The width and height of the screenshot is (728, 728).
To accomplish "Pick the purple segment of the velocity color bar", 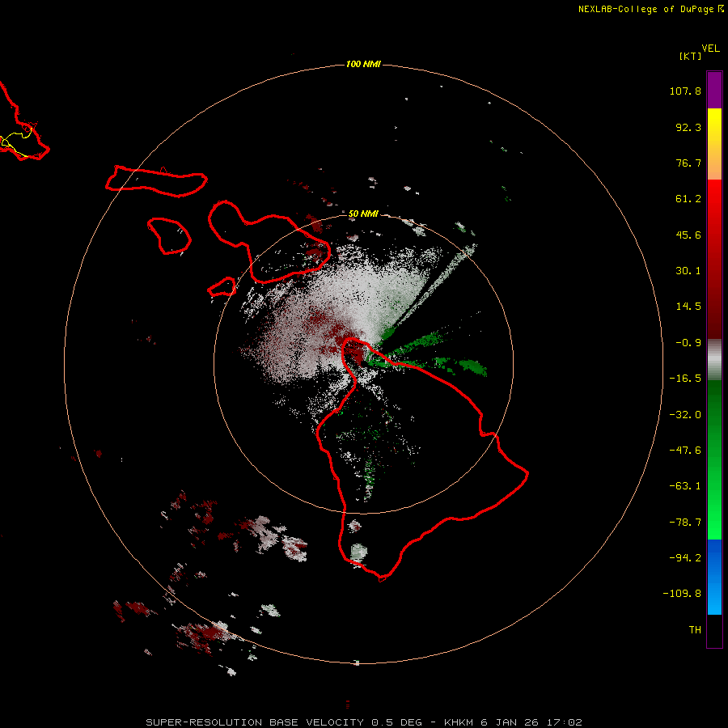I will tap(714, 90).
